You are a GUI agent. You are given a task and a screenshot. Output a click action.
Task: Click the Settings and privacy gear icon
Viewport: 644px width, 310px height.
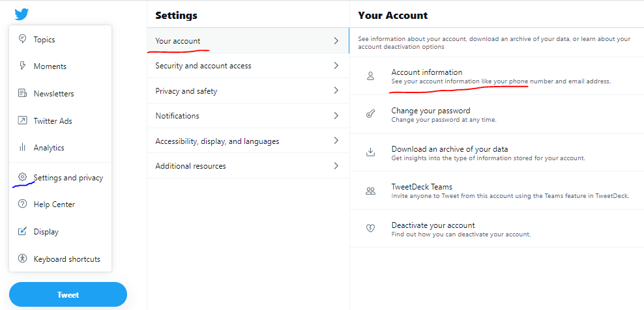pos(22,177)
